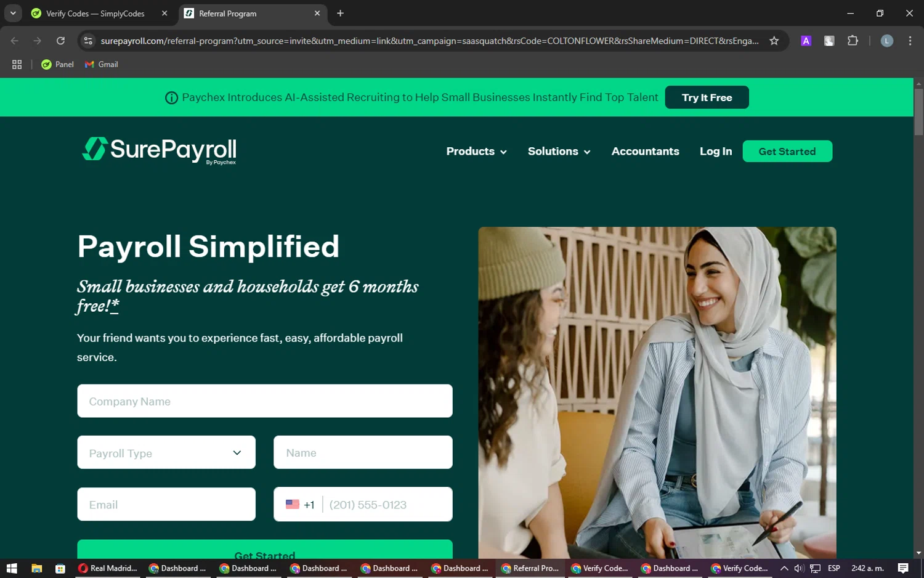
Task: Click the SurePayroll logo
Action: 159,150
